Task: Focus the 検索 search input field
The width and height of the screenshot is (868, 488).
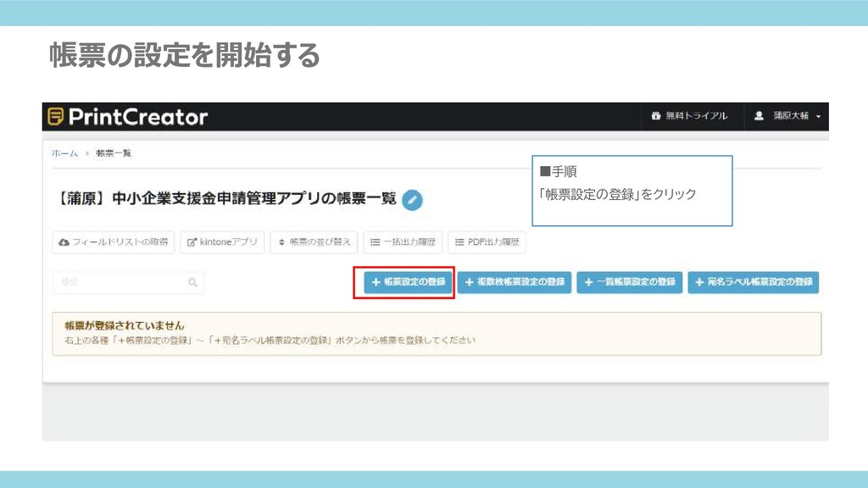Action: (129, 282)
